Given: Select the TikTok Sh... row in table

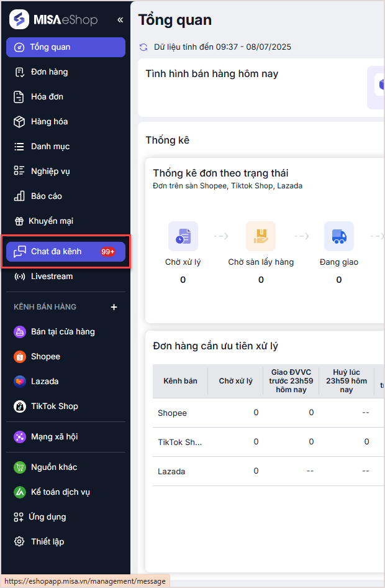Looking at the screenshot, I should tap(268, 442).
